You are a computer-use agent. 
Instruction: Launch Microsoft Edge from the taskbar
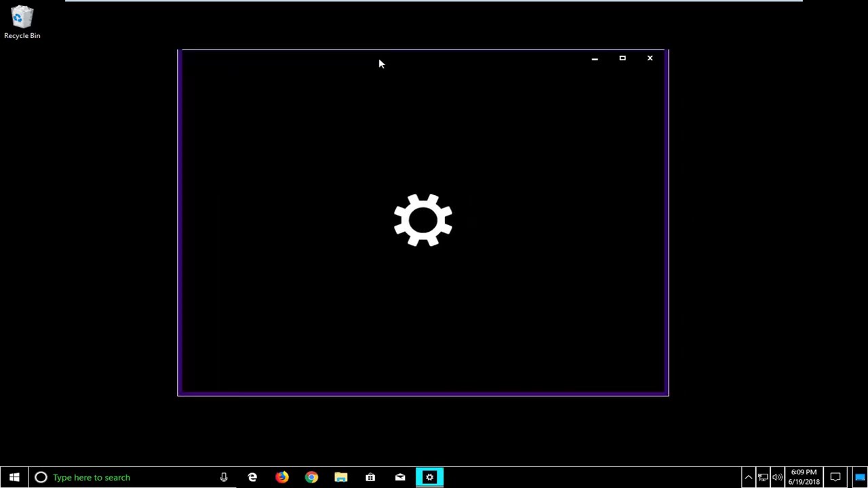click(x=252, y=477)
